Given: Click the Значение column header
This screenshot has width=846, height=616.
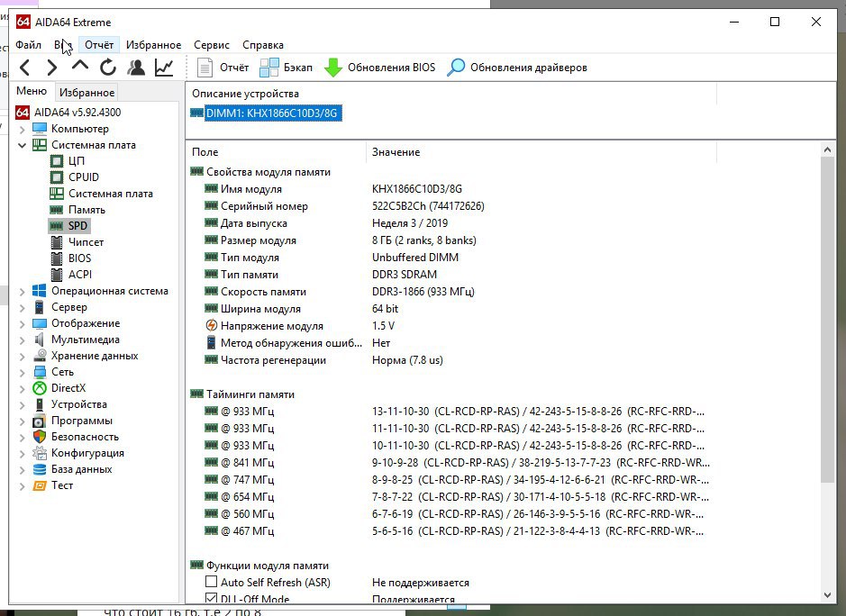Looking at the screenshot, I should tap(541, 152).
